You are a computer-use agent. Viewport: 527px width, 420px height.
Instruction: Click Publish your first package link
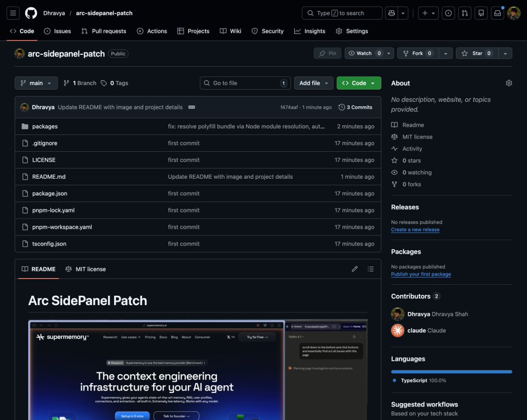tap(421, 274)
